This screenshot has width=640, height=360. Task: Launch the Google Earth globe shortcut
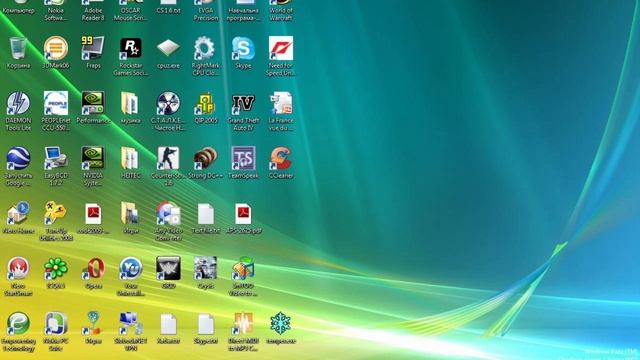(18, 158)
